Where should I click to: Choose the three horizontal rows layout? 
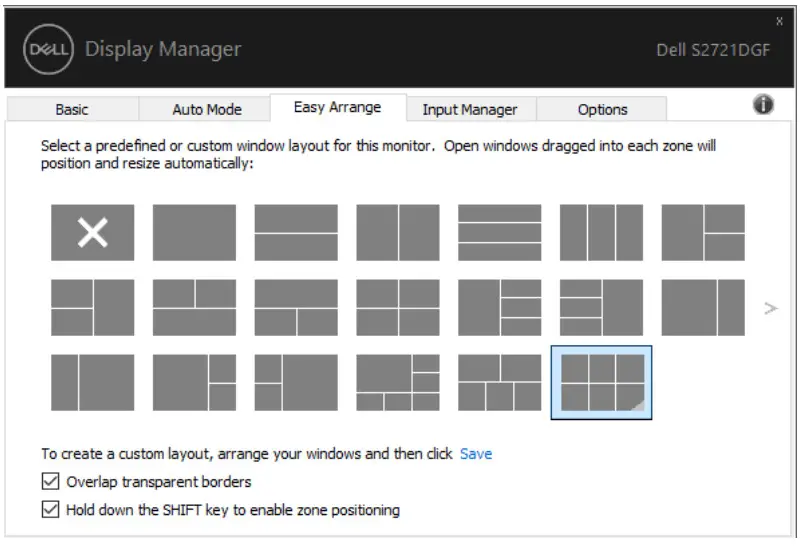click(500, 232)
